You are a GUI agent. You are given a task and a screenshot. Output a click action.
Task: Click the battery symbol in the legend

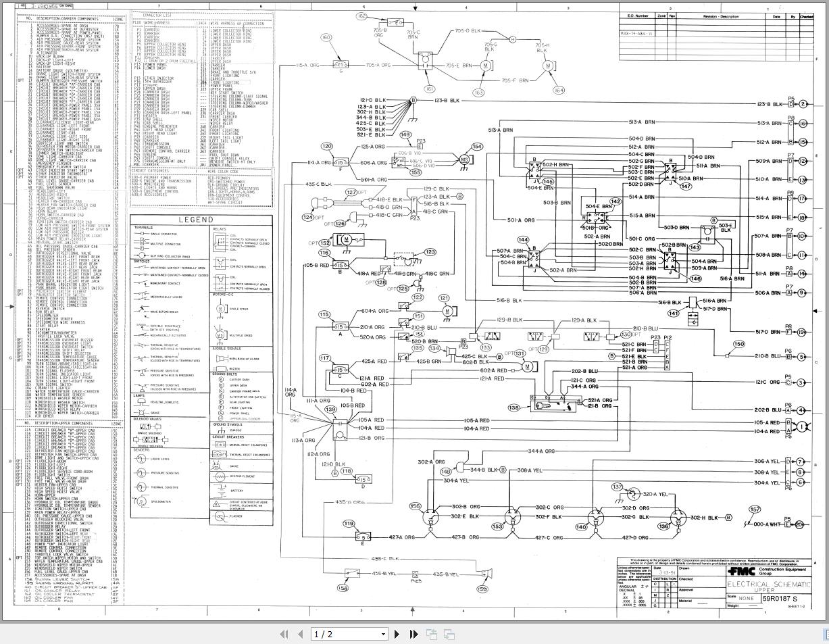[x=220, y=490]
